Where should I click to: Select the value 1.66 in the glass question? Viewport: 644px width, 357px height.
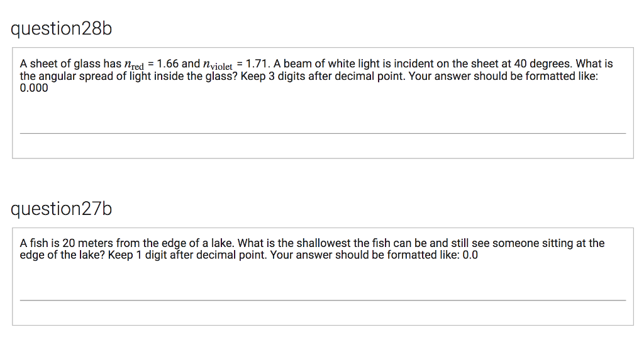click(x=168, y=63)
